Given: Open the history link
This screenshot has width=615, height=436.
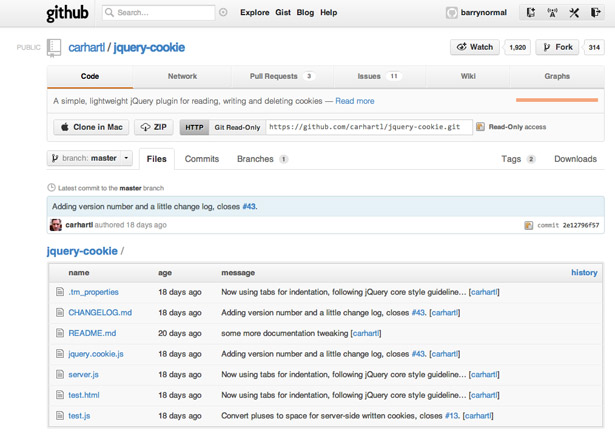Looking at the screenshot, I should tap(584, 272).
